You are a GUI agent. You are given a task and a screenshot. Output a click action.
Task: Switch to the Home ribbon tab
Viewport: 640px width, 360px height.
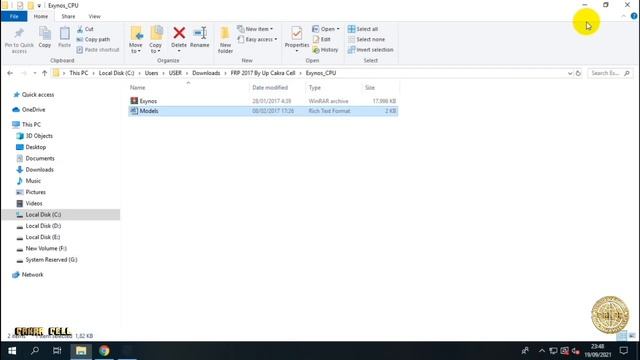click(x=41, y=16)
